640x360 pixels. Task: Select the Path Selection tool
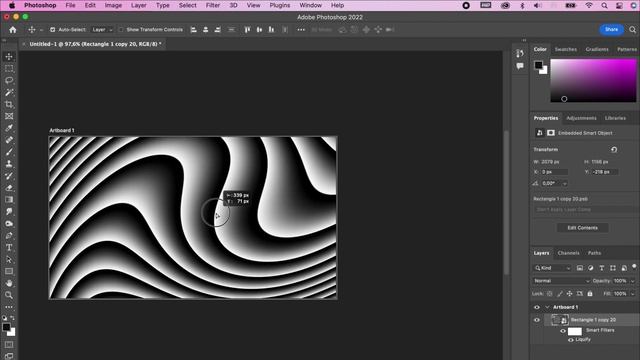tap(9, 260)
